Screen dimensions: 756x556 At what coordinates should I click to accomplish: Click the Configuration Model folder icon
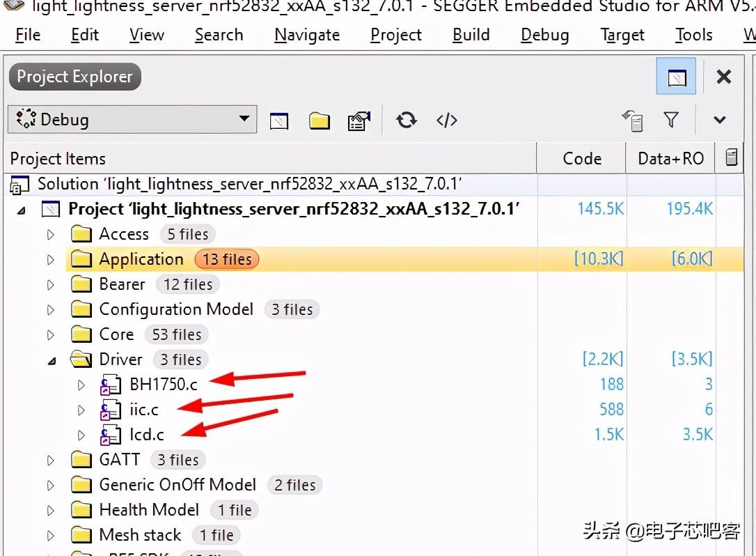(x=81, y=309)
